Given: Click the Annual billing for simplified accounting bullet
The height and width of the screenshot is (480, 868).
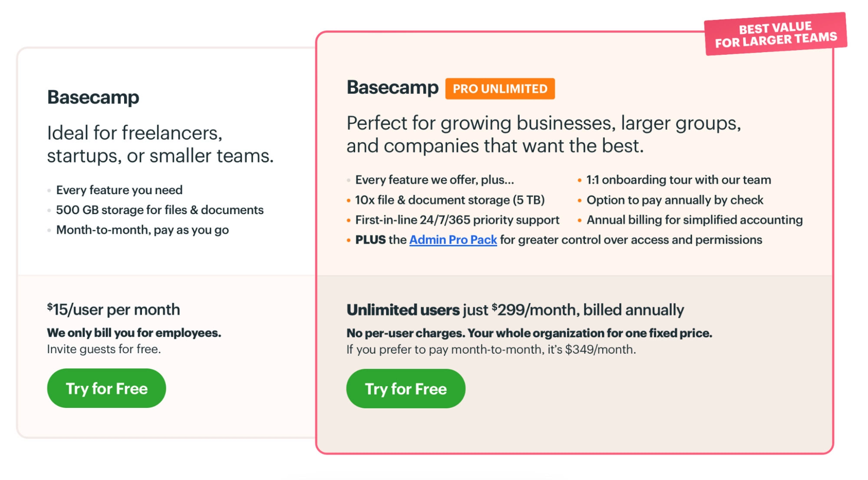Looking at the screenshot, I should click(x=694, y=220).
